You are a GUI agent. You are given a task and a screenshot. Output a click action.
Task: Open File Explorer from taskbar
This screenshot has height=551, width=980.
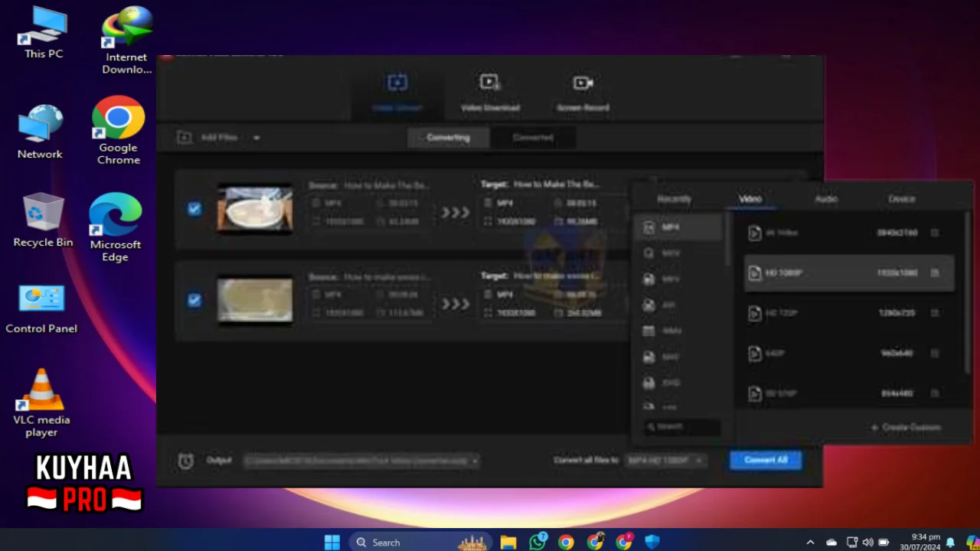tap(508, 543)
